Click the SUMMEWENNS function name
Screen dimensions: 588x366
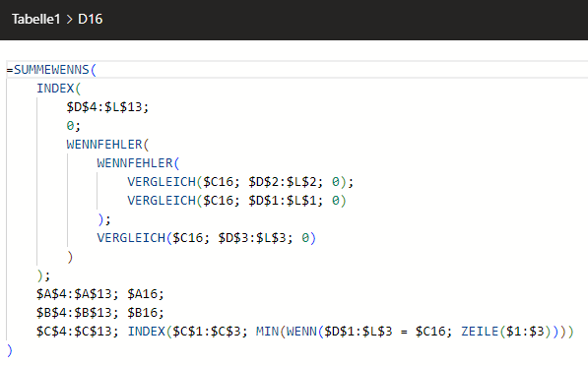click(51, 70)
